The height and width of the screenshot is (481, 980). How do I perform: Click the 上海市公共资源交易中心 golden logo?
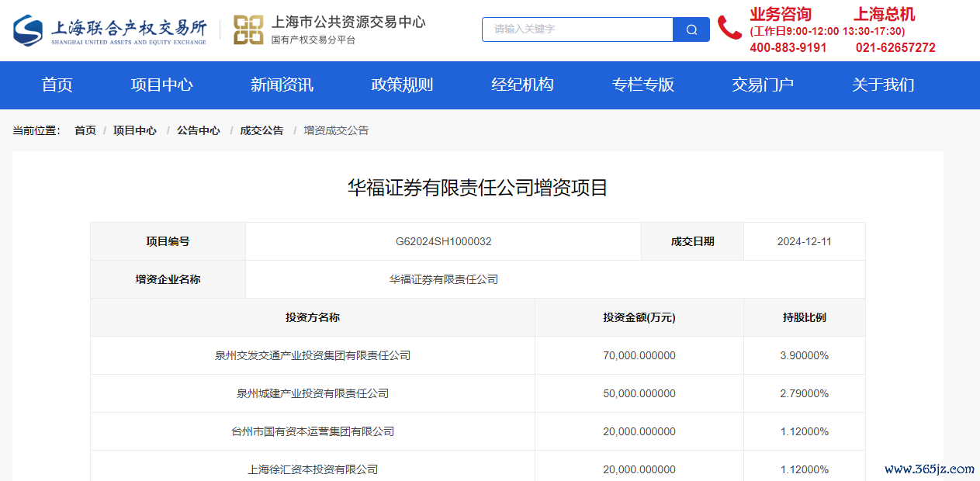pos(248,30)
